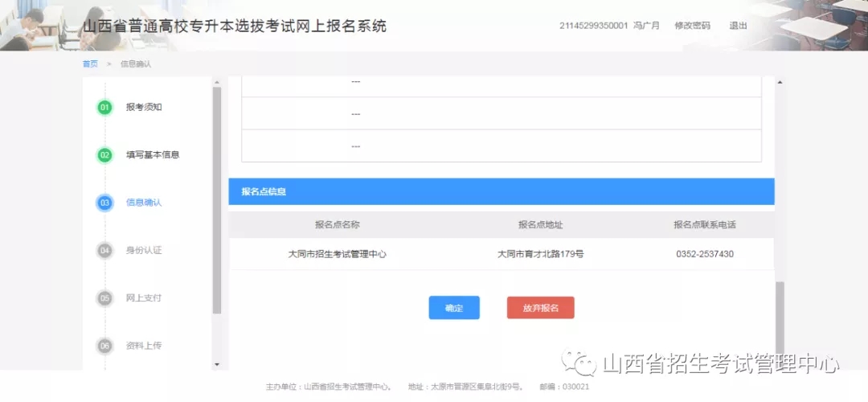The height and width of the screenshot is (402, 868).
Task: Click the username 冯广月
Action: (646, 26)
